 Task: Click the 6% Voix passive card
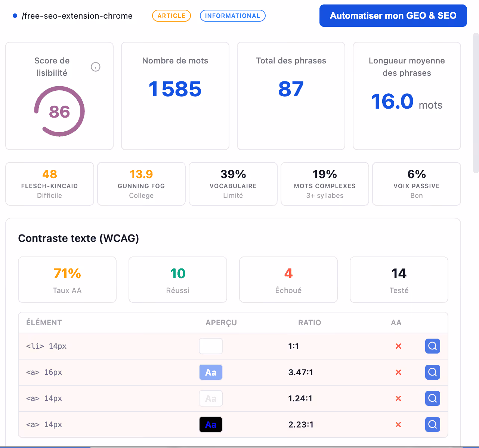click(x=417, y=184)
